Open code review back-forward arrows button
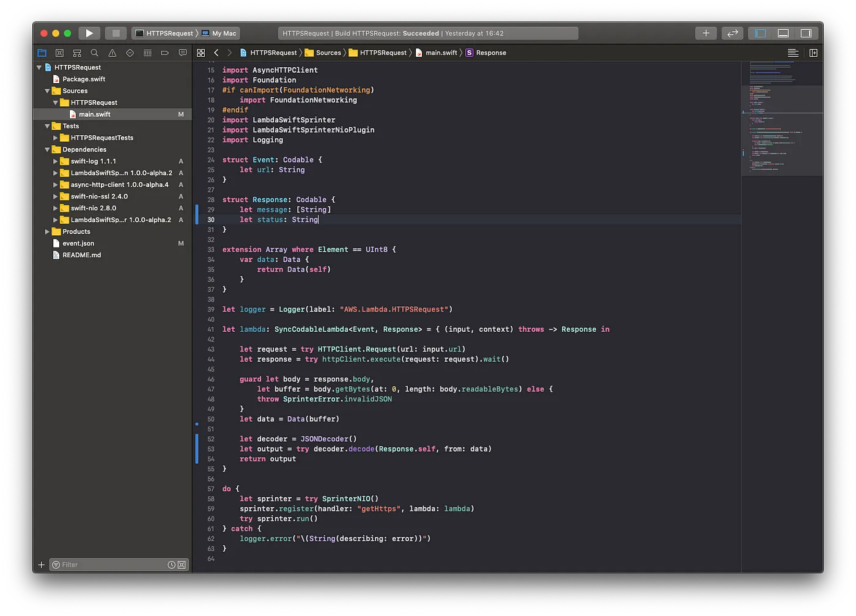Image resolution: width=856 pixels, height=616 pixels. coord(732,33)
